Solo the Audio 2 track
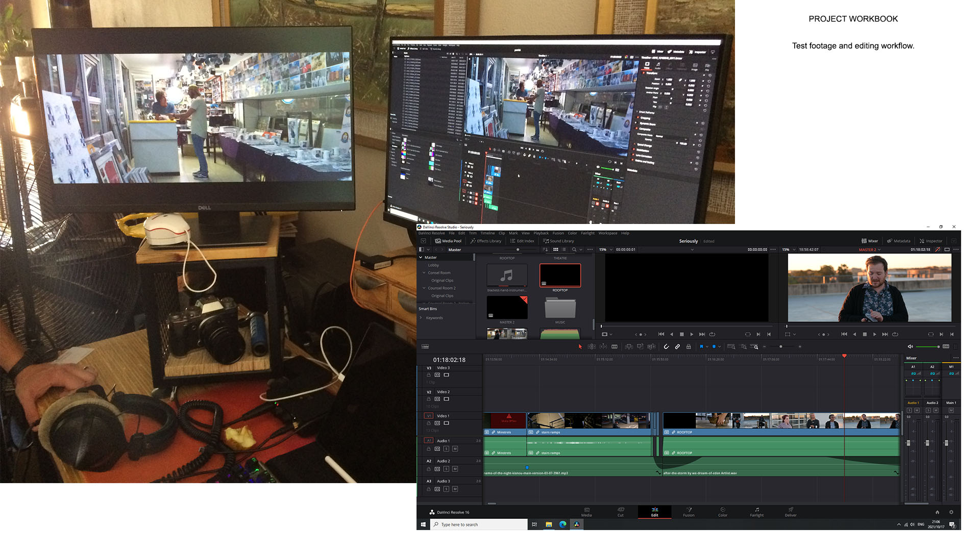The width and height of the screenshot is (980, 551). click(446, 469)
